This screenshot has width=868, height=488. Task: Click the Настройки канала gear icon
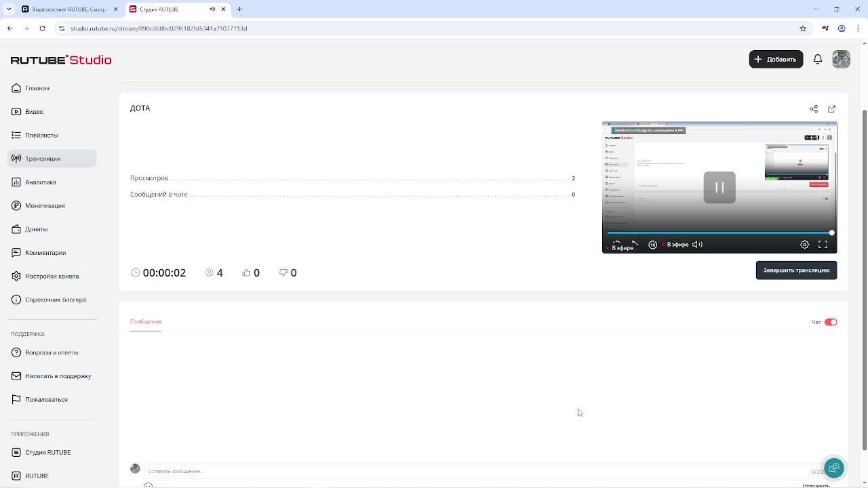(16, 276)
